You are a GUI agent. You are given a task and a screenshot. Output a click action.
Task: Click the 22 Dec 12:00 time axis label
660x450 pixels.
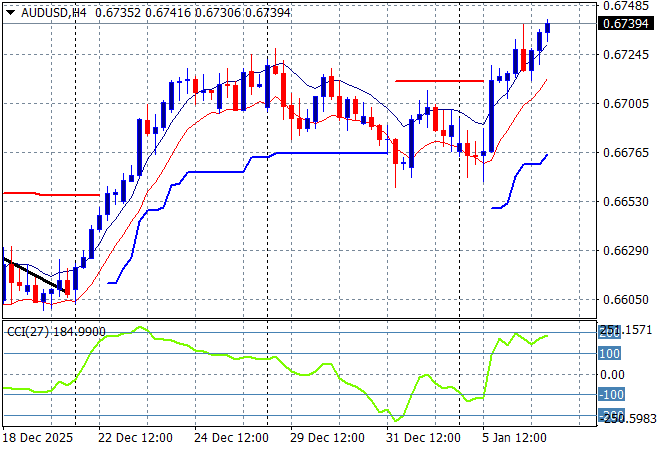pos(135,437)
